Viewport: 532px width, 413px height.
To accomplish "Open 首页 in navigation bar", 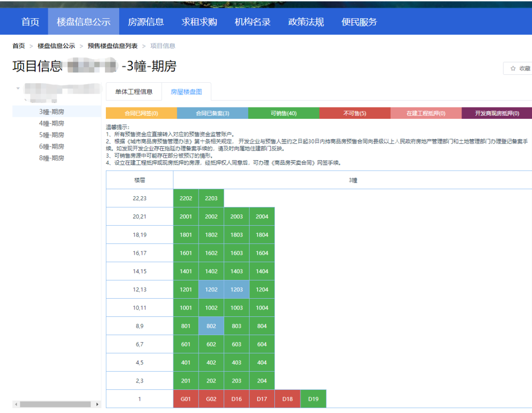I will click(x=30, y=22).
